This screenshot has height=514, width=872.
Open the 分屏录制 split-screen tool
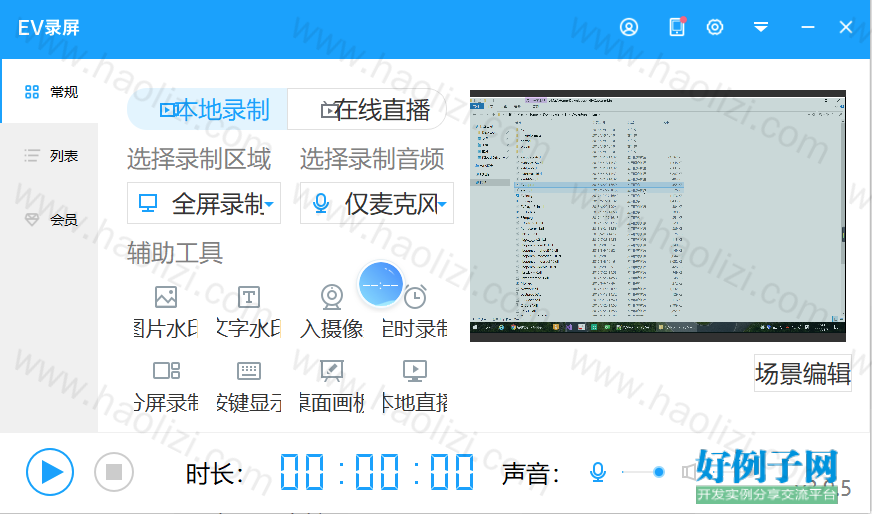point(166,386)
